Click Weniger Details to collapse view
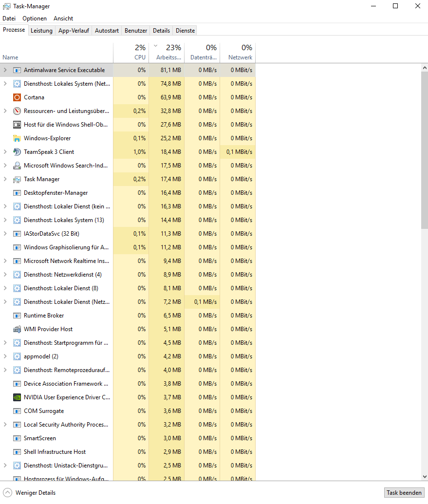Viewport: 428px width, 504px height. click(29, 493)
